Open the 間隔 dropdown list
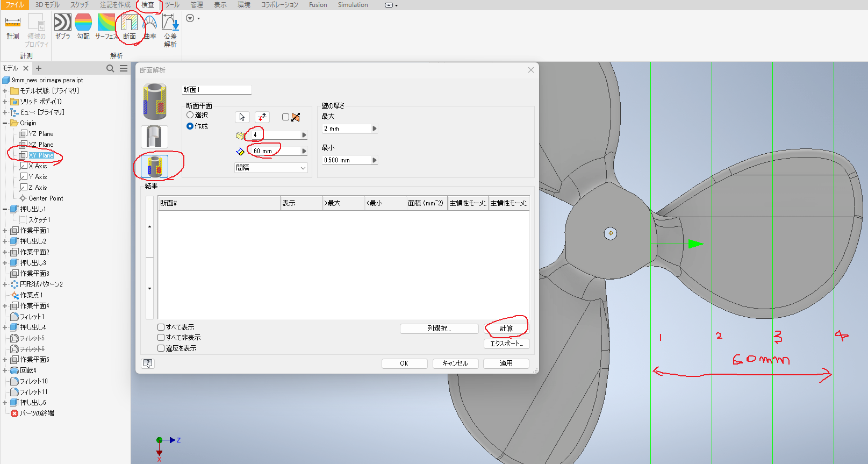 [x=271, y=168]
